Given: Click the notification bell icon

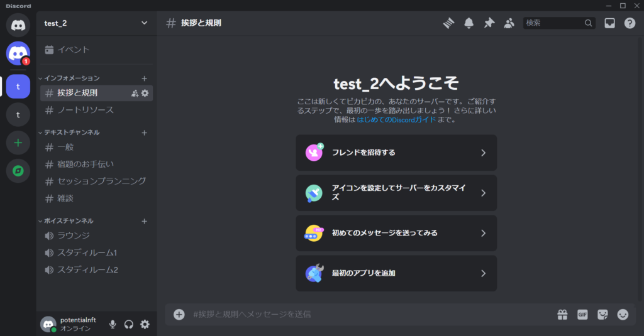Looking at the screenshot, I should coord(469,23).
